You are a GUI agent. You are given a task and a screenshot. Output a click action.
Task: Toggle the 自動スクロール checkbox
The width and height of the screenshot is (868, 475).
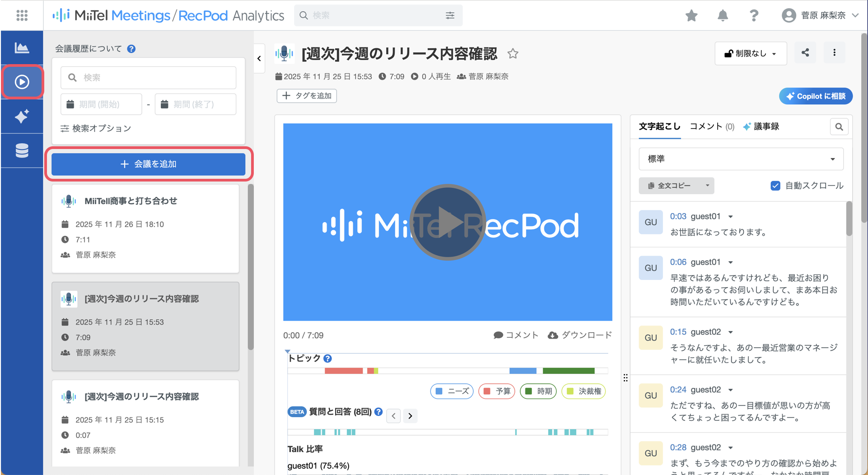point(775,186)
